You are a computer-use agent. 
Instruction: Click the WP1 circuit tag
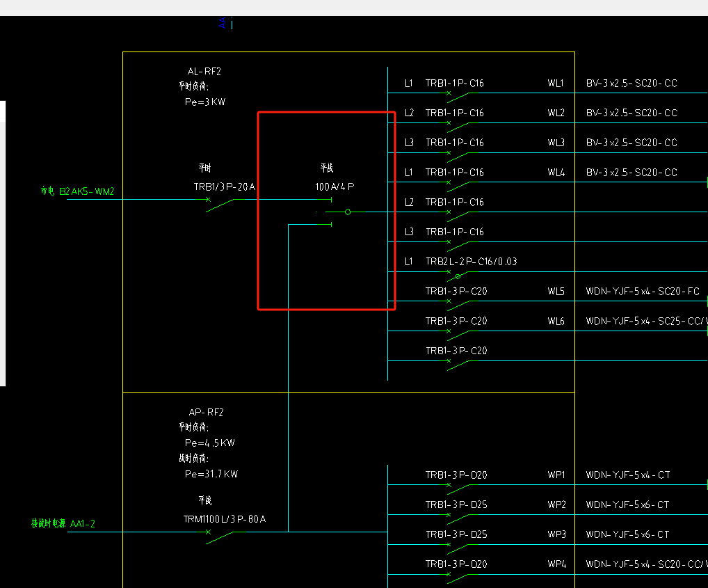click(x=556, y=475)
